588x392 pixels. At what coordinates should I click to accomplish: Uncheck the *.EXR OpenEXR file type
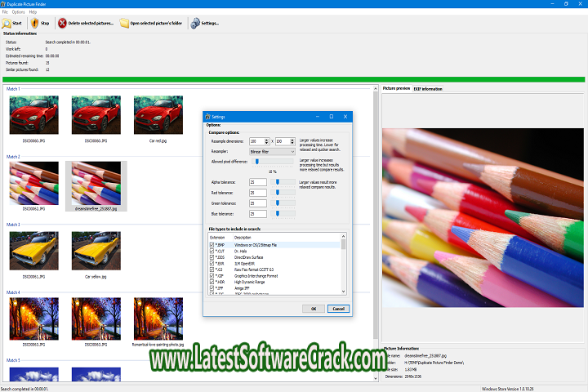(212, 263)
